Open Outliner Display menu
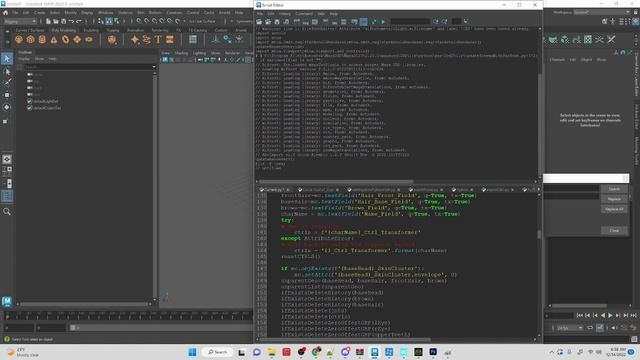The height and width of the screenshot is (360, 640). pyautogui.click(x=24, y=59)
